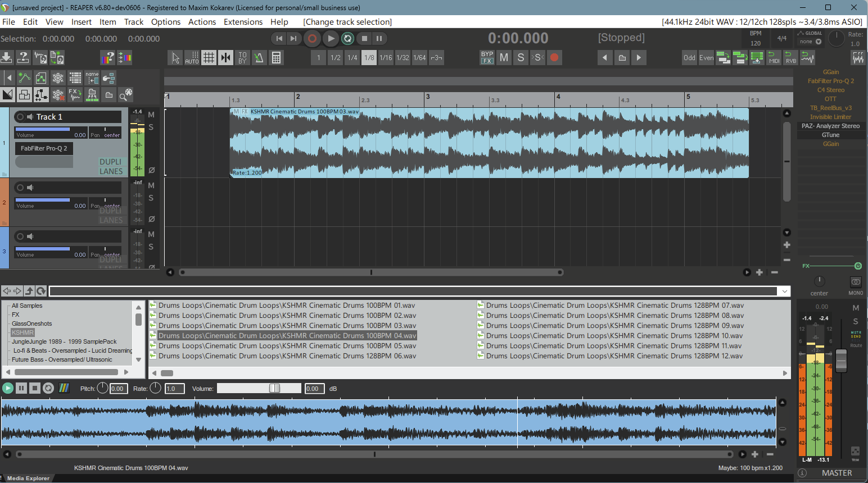Click the Odd toolbar button
The width and height of the screenshot is (868, 483).
689,57
